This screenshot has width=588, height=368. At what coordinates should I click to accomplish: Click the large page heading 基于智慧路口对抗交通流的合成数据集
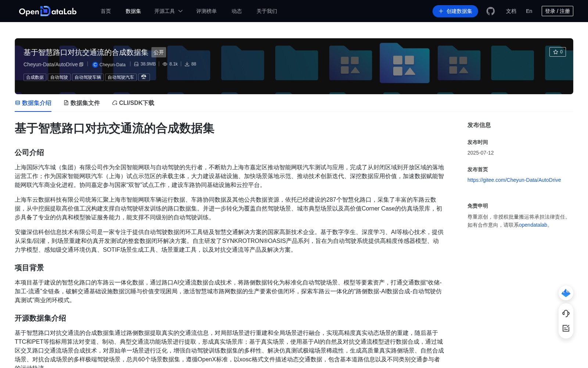point(115,128)
